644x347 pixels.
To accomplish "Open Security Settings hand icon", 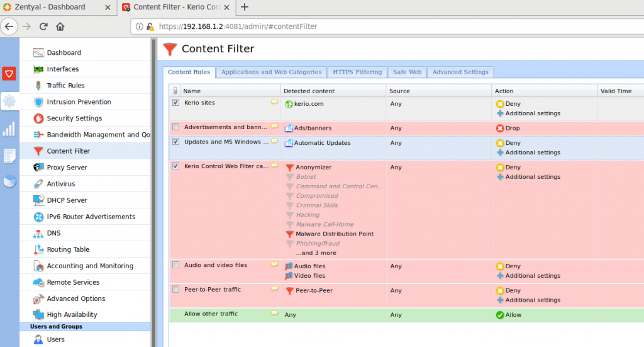I will pos(38,118).
